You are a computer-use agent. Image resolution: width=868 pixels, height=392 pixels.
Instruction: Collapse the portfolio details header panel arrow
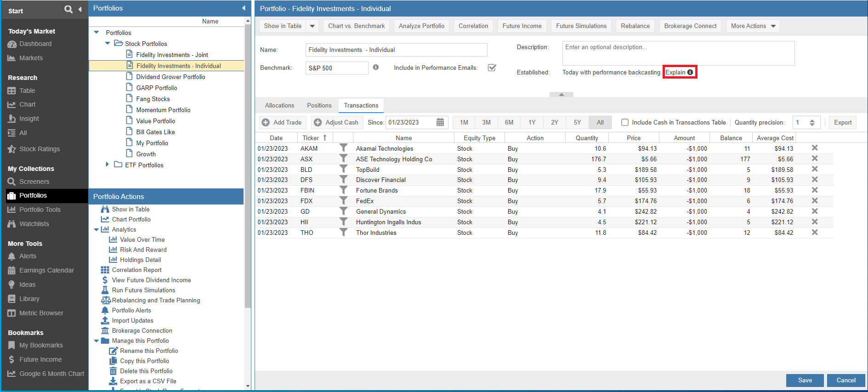(x=562, y=94)
